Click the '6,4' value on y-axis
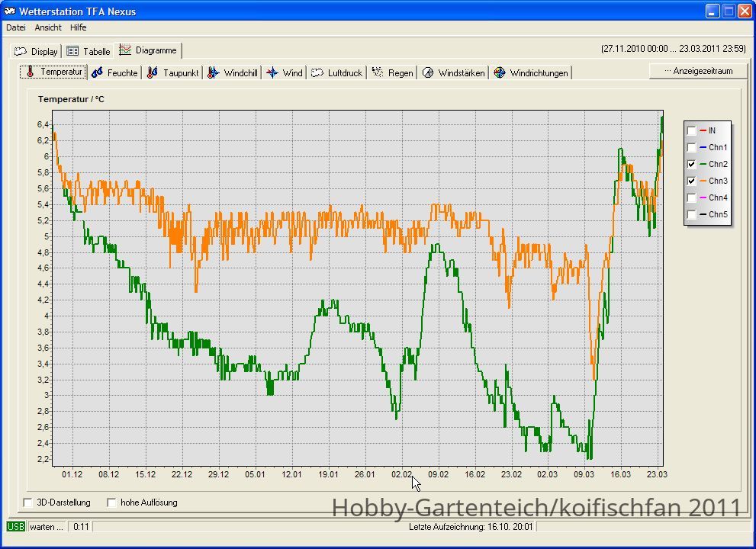This screenshot has width=756, height=549. pos(43,124)
